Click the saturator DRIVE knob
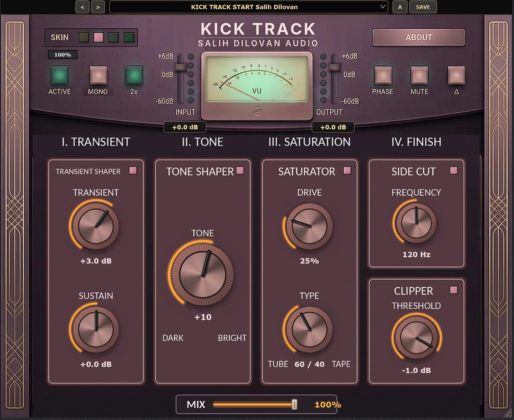The width and height of the screenshot is (514, 420). [x=309, y=226]
